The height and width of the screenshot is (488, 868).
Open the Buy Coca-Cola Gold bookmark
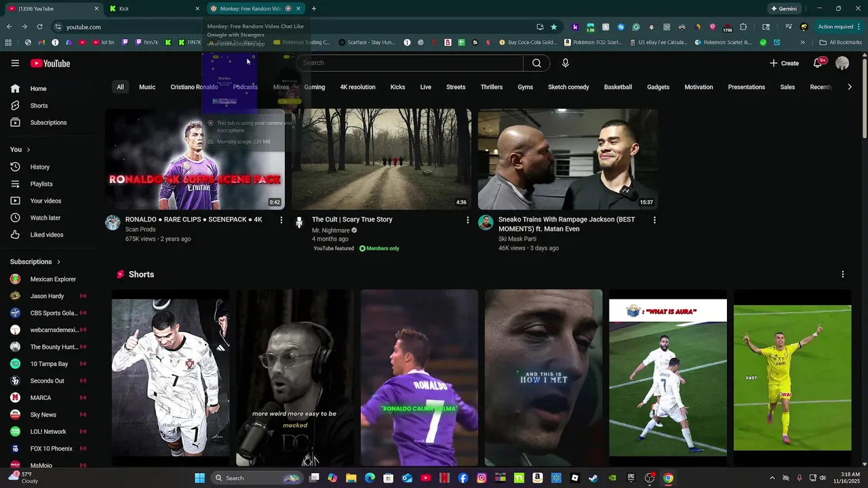[x=528, y=42]
